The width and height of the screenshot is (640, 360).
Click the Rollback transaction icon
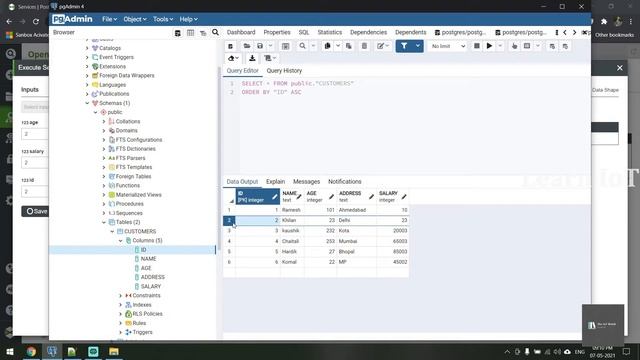click(565, 46)
